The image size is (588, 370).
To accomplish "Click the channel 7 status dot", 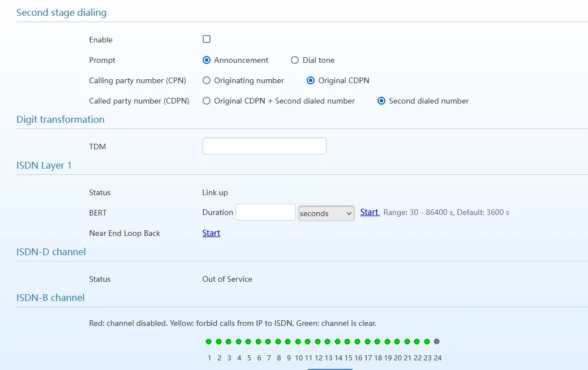I will coord(268,342).
